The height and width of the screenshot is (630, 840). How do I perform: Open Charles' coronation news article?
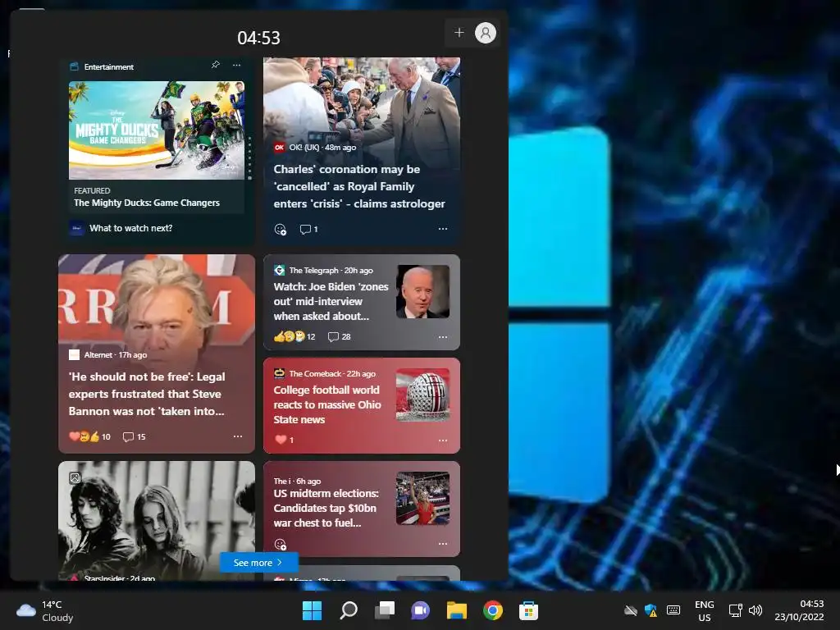tap(359, 186)
